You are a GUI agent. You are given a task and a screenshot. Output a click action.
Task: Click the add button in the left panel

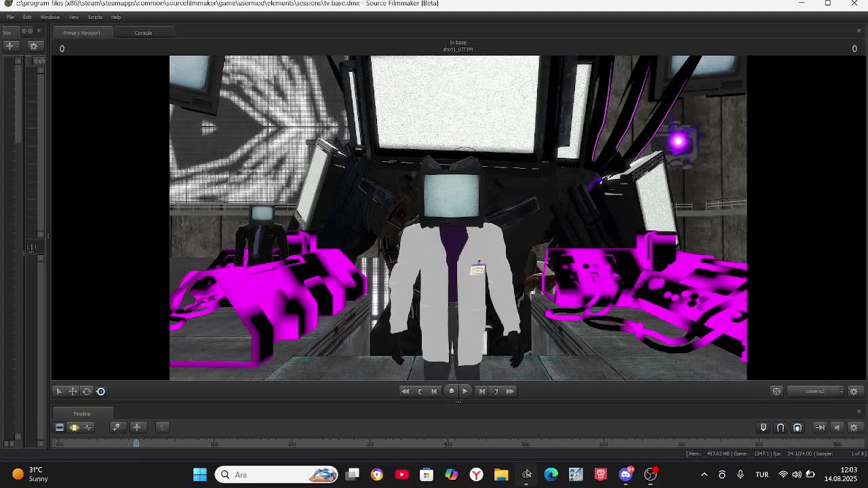10,46
